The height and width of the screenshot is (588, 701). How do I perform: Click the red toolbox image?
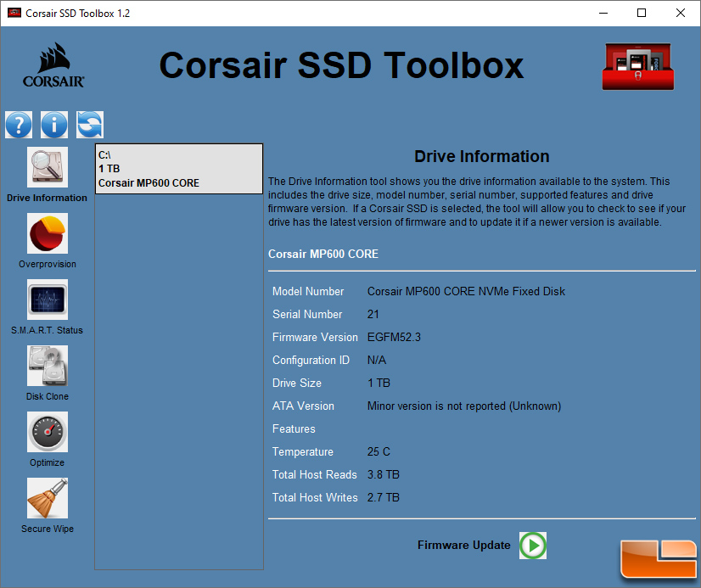[638, 66]
